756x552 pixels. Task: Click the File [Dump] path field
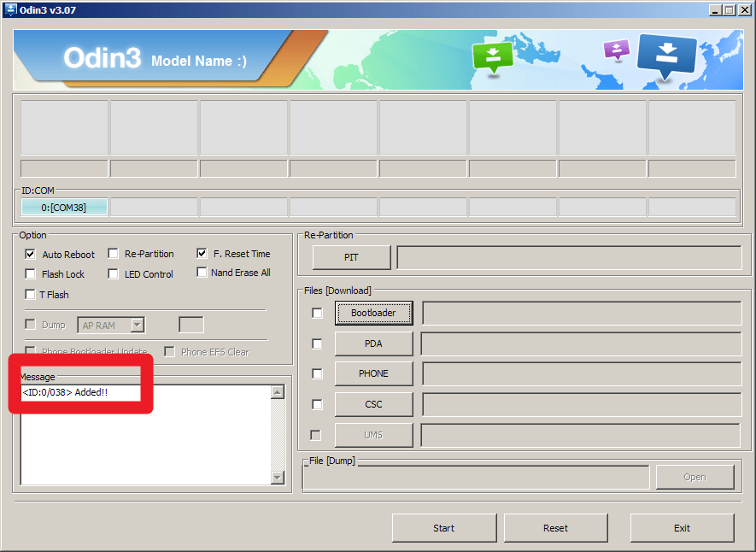(x=476, y=478)
